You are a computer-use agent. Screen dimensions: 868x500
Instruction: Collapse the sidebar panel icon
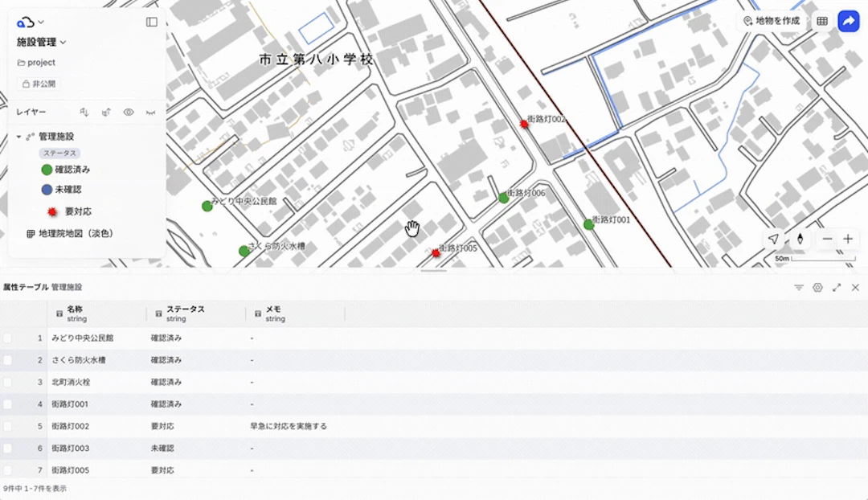[152, 23]
